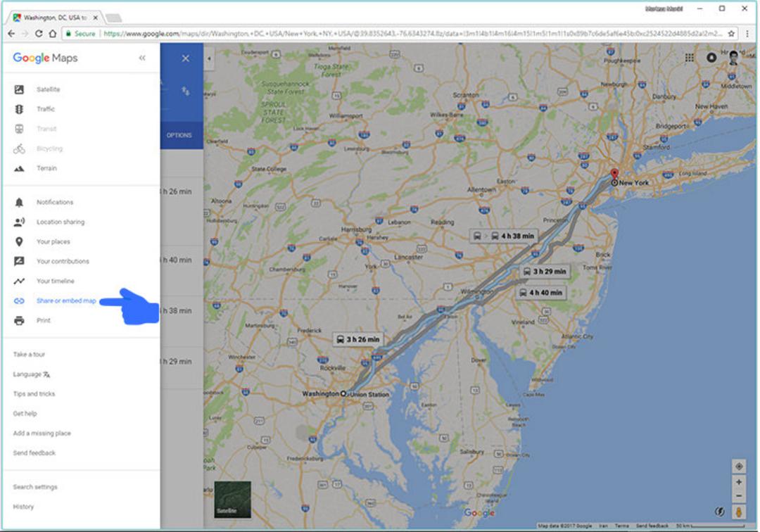Image resolution: width=760 pixels, height=532 pixels.
Task: Click the New York destination pin
Action: (614, 175)
